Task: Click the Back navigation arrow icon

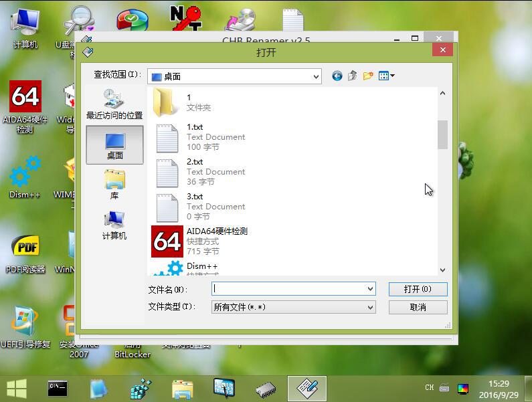Action: 337,76
